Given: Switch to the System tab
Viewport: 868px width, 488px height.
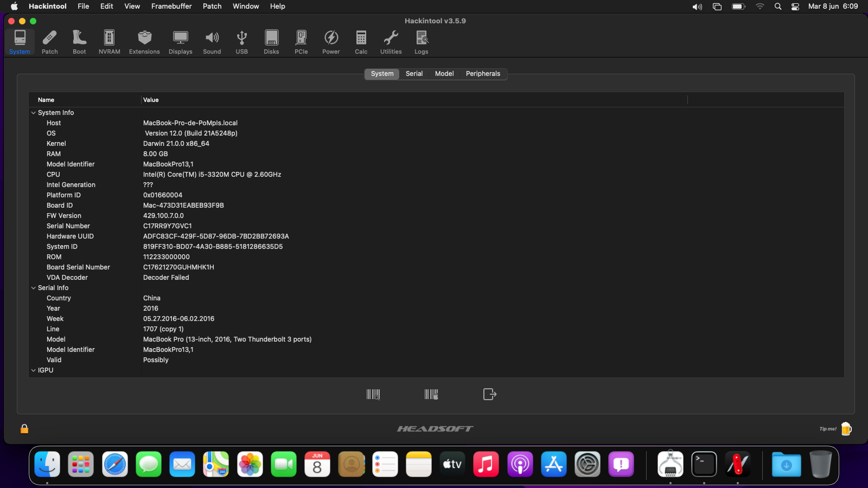Looking at the screenshot, I should click(382, 74).
